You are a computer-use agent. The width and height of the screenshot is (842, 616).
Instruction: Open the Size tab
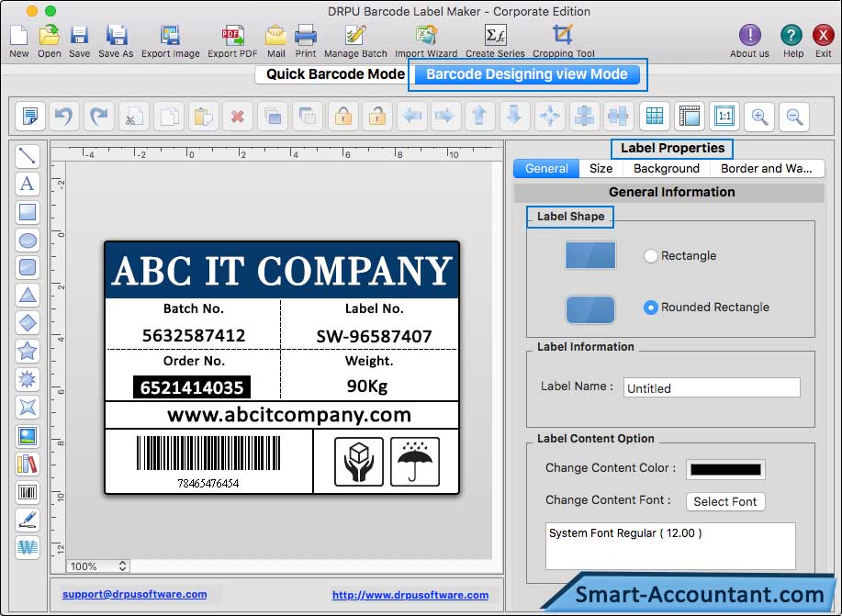pyautogui.click(x=601, y=169)
